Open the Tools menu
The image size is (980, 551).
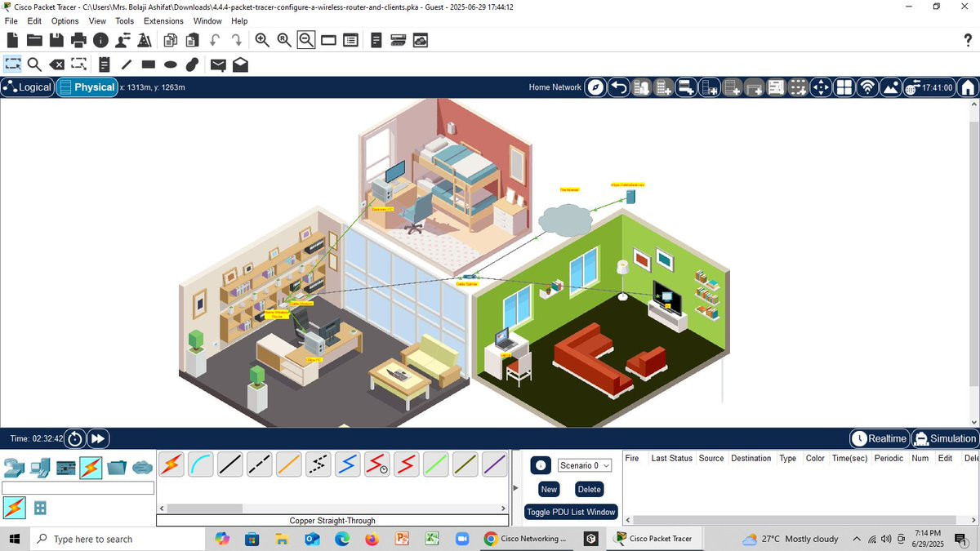[x=124, y=21]
